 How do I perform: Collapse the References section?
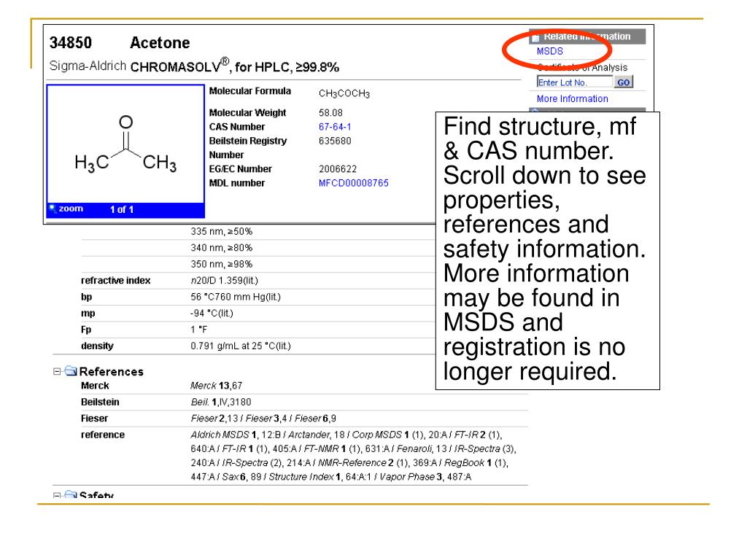pyautogui.click(x=57, y=371)
